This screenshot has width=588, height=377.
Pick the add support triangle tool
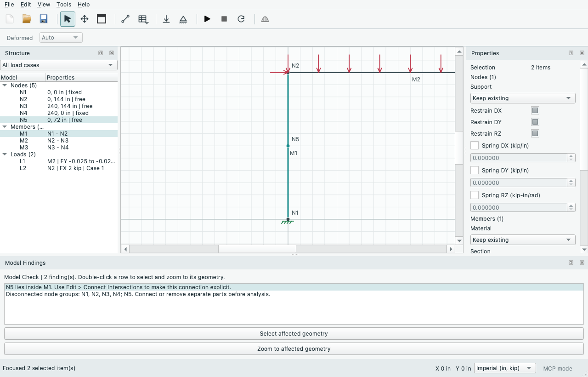183,19
